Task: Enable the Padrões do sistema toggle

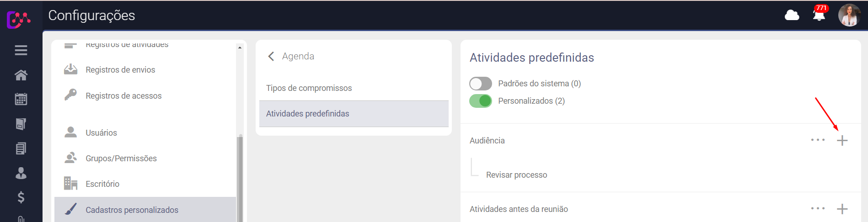Action: (x=481, y=84)
